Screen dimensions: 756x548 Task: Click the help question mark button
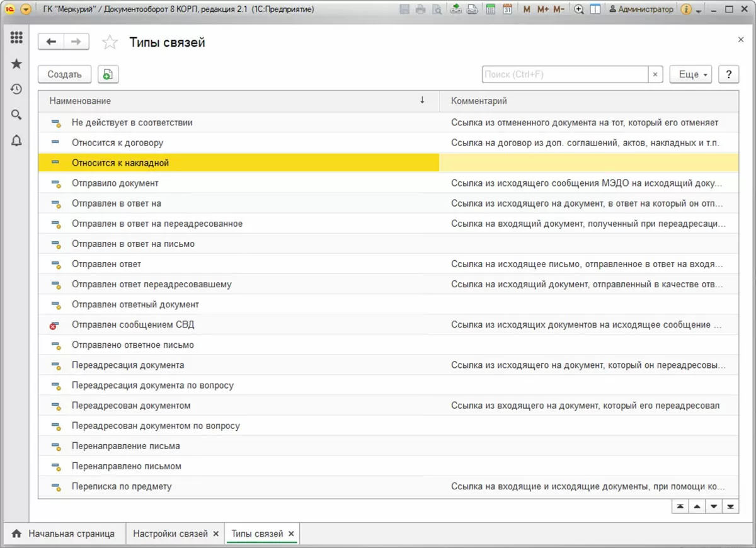click(x=728, y=74)
